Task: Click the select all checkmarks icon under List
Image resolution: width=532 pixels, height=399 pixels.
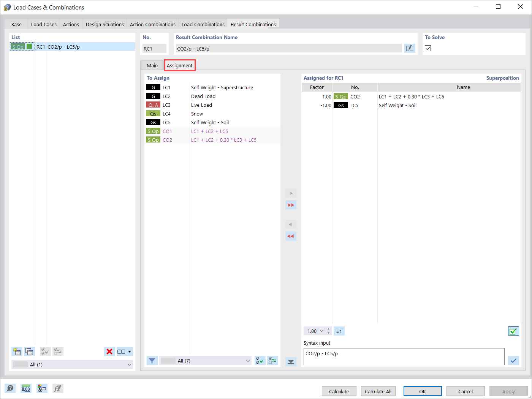Action: point(45,351)
